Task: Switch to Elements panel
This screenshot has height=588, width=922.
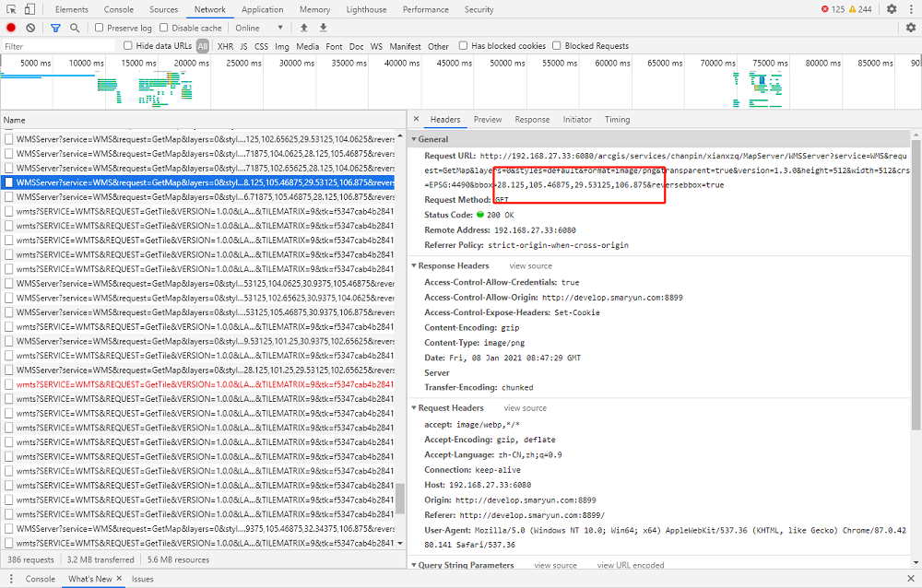Action: pyautogui.click(x=72, y=9)
